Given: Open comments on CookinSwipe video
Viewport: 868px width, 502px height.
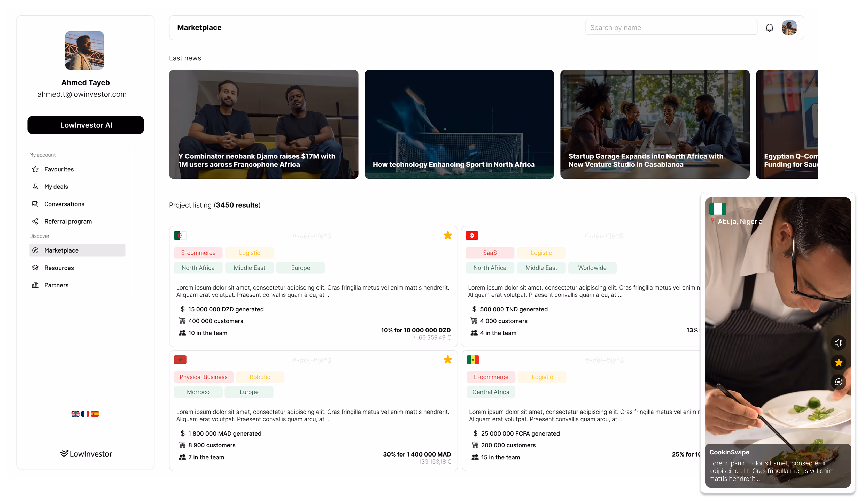Looking at the screenshot, I should click(x=838, y=382).
